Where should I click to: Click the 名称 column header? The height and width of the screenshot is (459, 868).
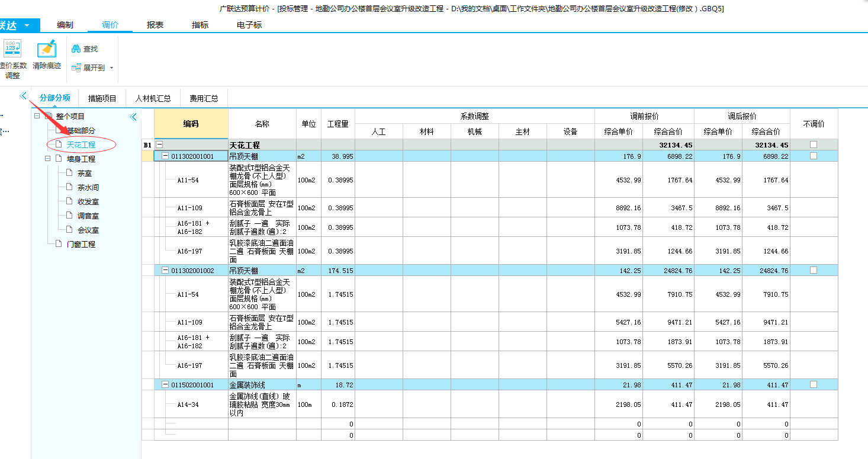click(x=262, y=124)
